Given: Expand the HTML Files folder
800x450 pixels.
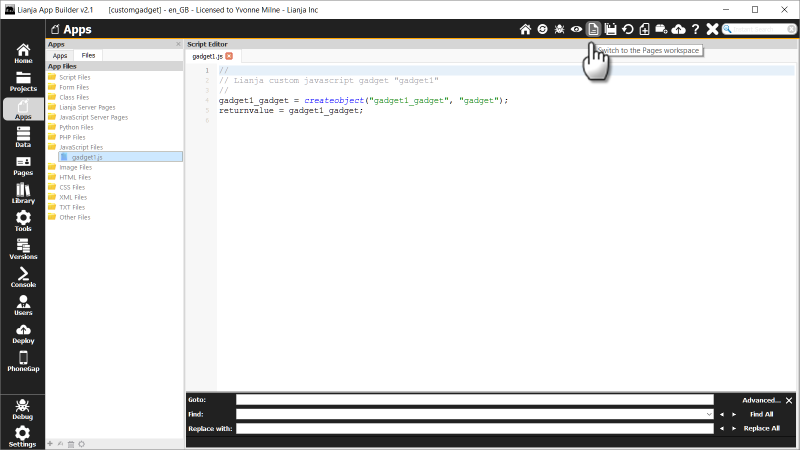Looking at the screenshot, I should (x=75, y=177).
